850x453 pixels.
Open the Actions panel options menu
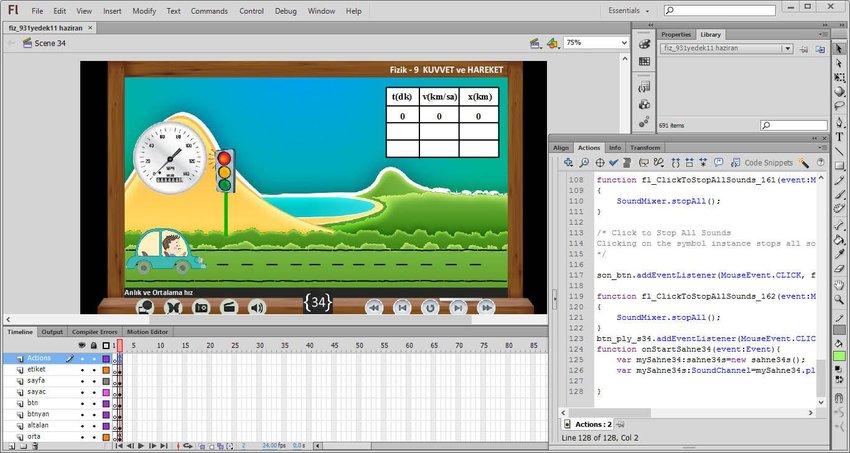[x=823, y=147]
